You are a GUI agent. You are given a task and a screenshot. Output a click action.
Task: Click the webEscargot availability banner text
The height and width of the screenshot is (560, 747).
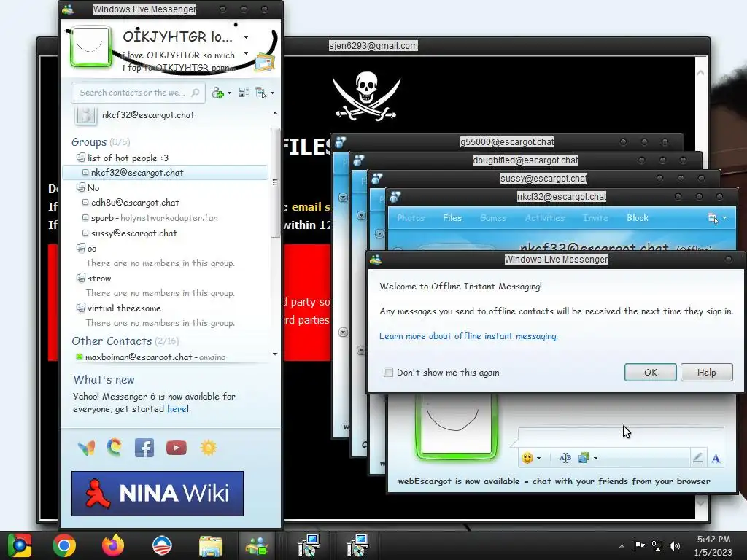coord(554,481)
